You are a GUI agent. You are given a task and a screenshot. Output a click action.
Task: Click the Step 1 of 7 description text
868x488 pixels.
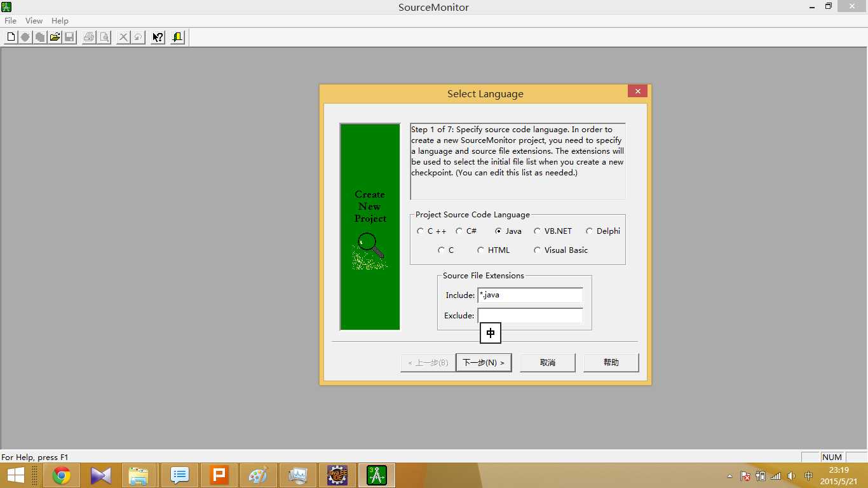tap(517, 151)
